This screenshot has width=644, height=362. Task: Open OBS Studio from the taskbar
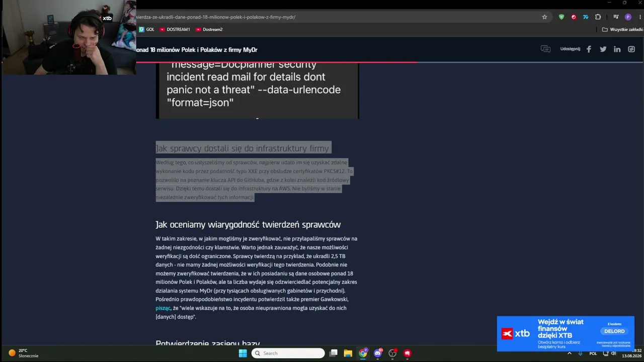tap(392, 353)
